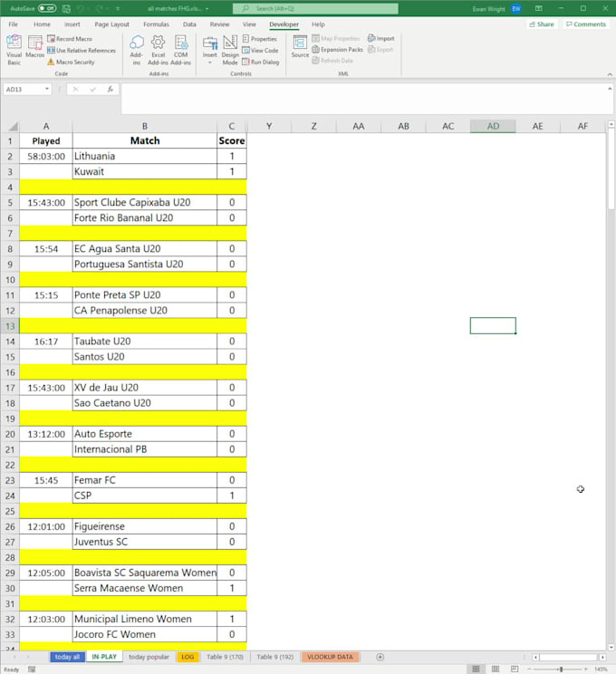This screenshot has width=616, height=674.
Task: Open the Comments pane
Action: click(x=586, y=24)
